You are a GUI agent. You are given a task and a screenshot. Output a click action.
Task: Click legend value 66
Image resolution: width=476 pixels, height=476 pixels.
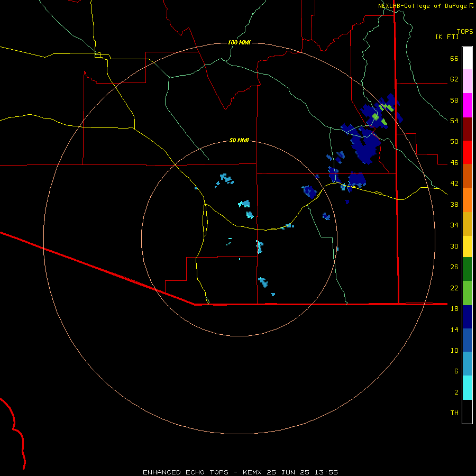click(454, 59)
